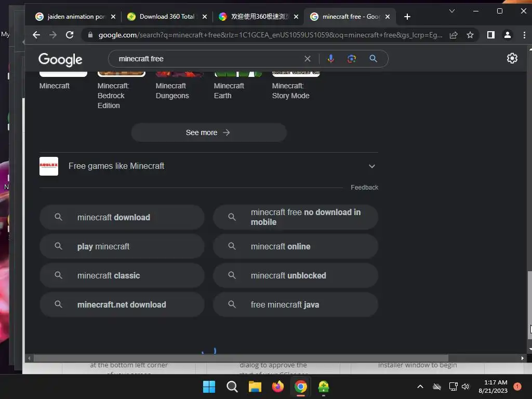Viewport: 532px width, 399px height.
Task: Select play minecraft related search
Action: (122, 247)
